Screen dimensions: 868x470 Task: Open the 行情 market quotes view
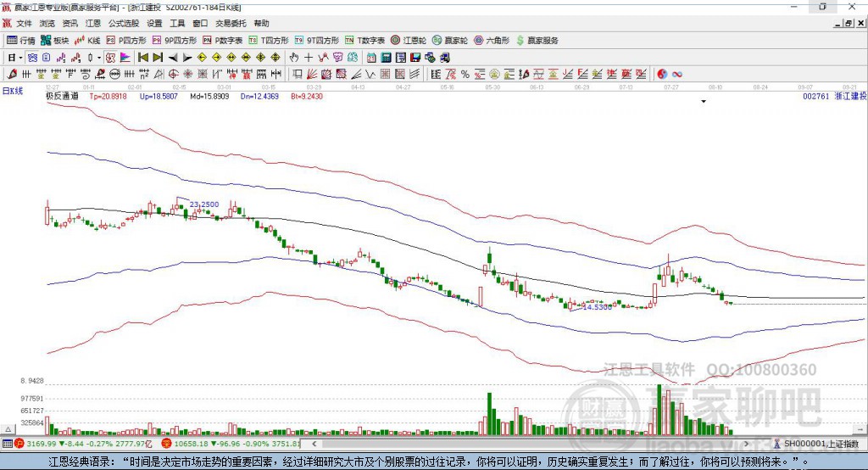point(20,41)
